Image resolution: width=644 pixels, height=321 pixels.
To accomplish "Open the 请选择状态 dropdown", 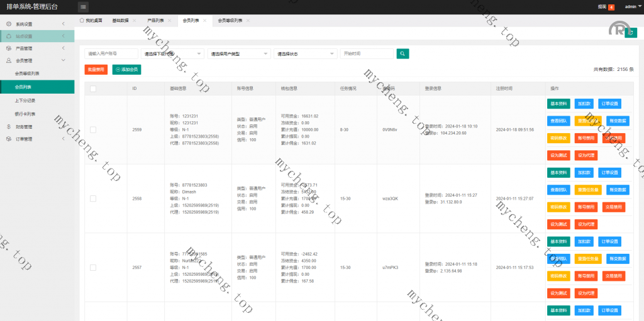I will click(305, 54).
